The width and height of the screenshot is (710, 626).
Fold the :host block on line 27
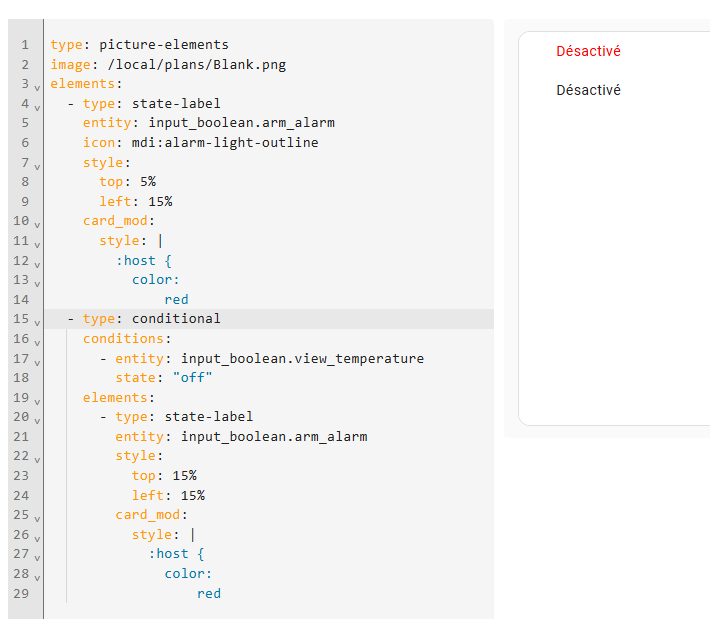pos(37,558)
